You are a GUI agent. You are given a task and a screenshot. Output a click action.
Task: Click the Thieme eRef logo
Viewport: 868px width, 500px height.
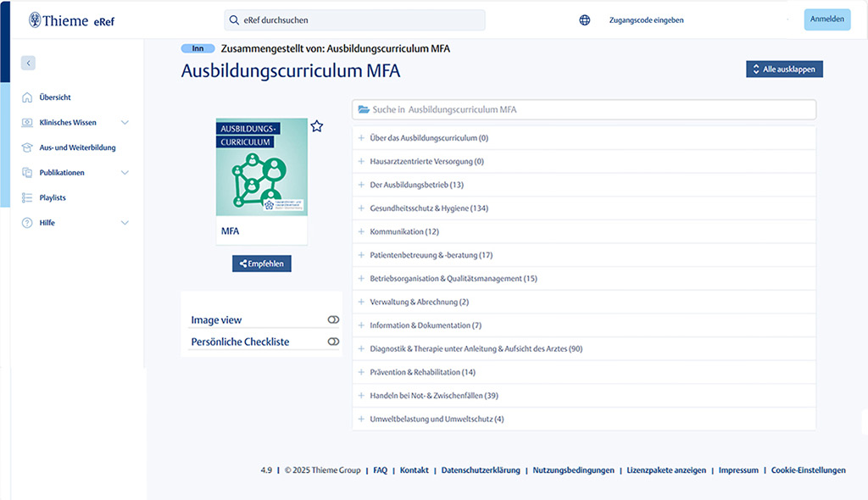71,20
